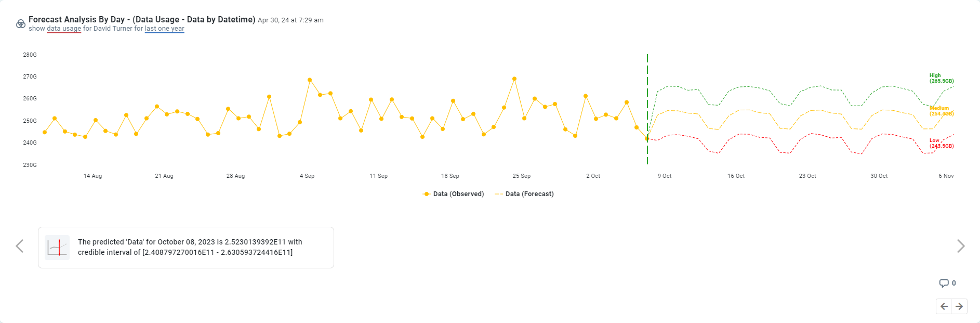980x323 pixels.
Task: Toggle Data (Forecast) series in legend
Action: [x=529, y=194]
